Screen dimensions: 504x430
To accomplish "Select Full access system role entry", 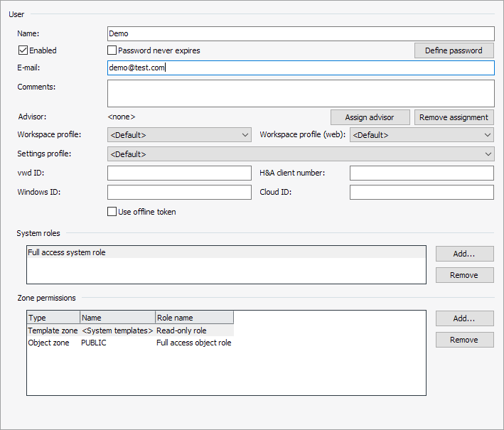I will tap(67, 252).
